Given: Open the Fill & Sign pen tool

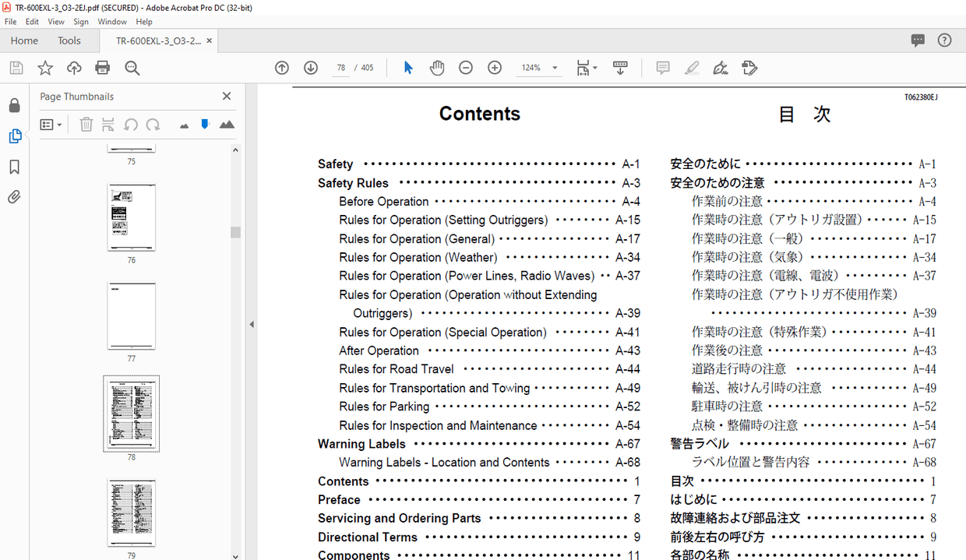Looking at the screenshot, I should [721, 69].
